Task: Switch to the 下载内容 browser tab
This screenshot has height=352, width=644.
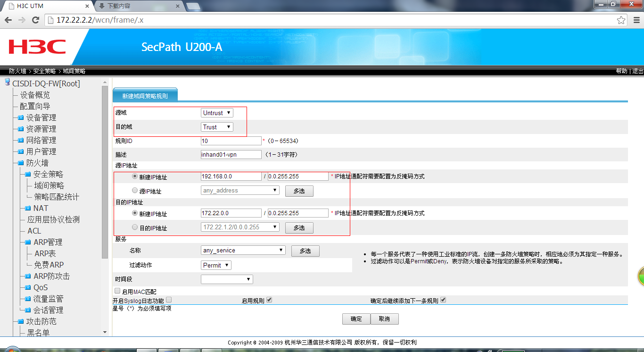Action: (x=137, y=6)
